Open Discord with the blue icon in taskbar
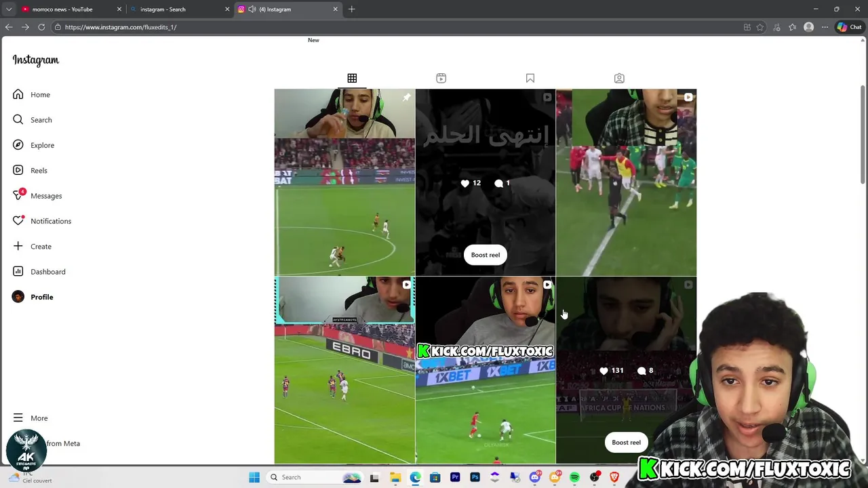 (534, 477)
